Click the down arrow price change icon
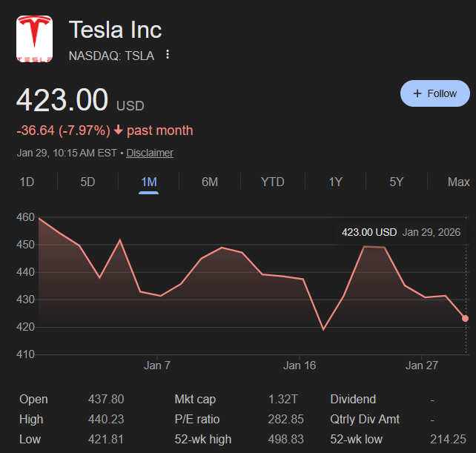This screenshot has height=453, width=476. pyautogui.click(x=118, y=130)
